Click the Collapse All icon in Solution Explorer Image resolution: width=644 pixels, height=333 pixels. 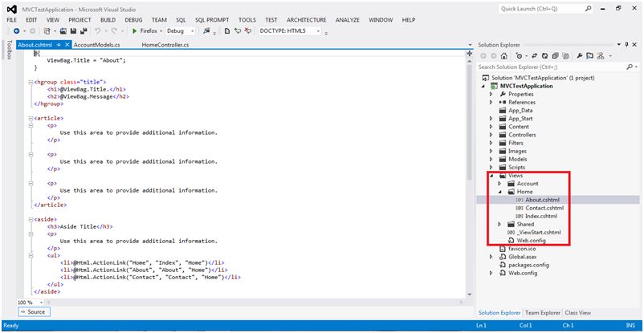(x=555, y=56)
